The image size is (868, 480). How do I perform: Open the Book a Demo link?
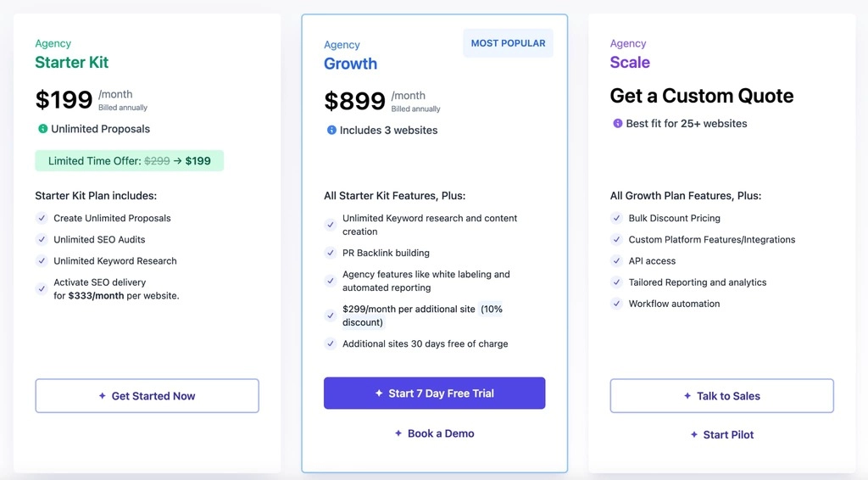point(435,433)
